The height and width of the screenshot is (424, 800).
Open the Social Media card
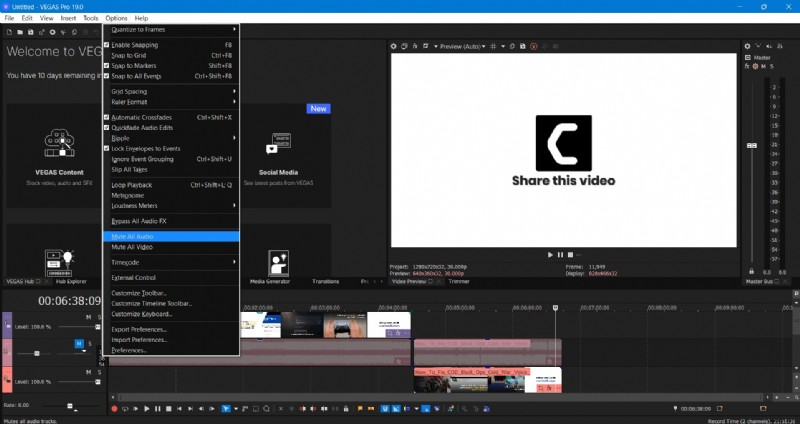click(x=286, y=155)
